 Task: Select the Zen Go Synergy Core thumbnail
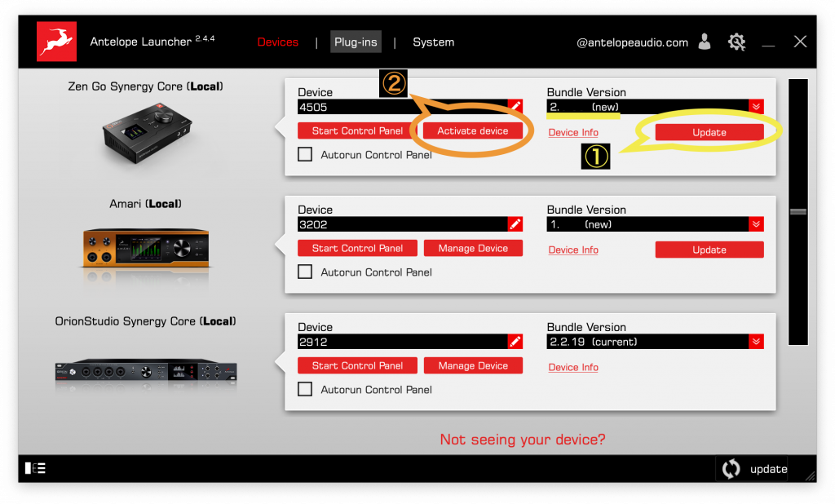pos(147,132)
